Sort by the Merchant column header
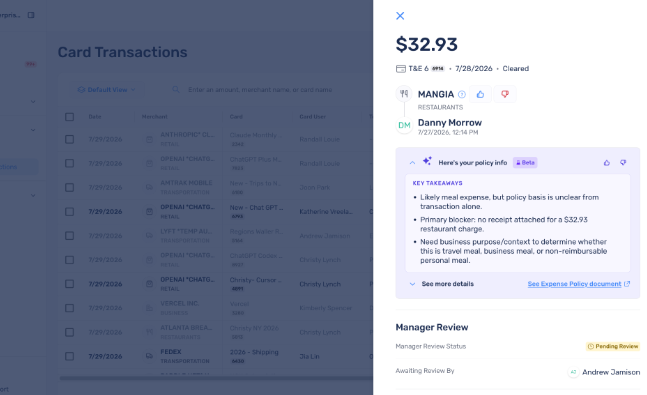 [x=155, y=117]
